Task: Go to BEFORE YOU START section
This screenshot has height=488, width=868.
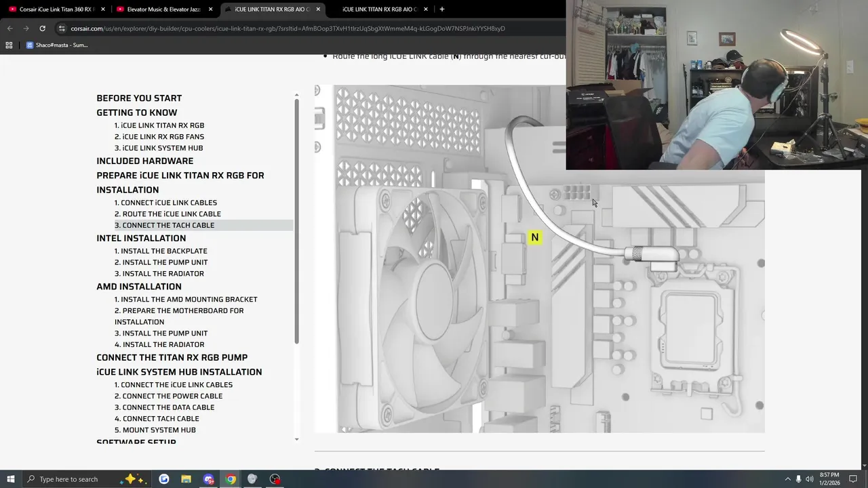Action: [x=139, y=98]
